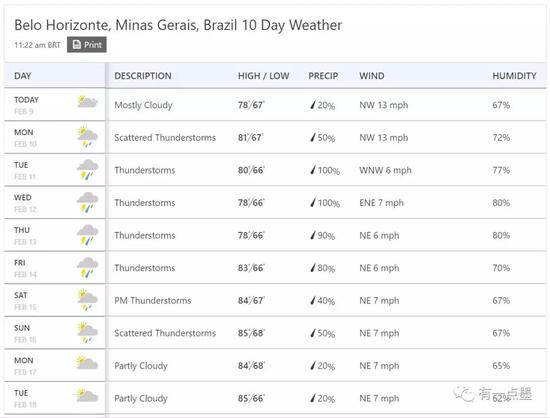550x418 pixels.
Task: Click Tuesday Feb 18 partly cloudy icon
Action: [87, 395]
